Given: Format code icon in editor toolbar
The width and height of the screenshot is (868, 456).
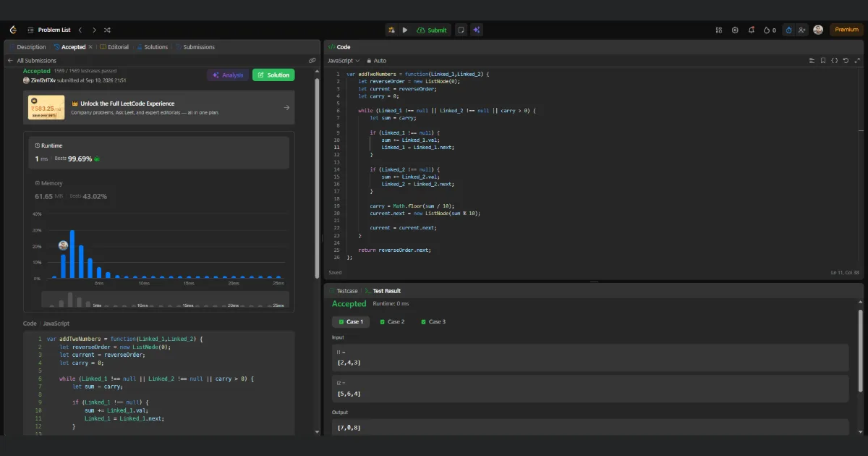Looking at the screenshot, I should pyautogui.click(x=812, y=61).
